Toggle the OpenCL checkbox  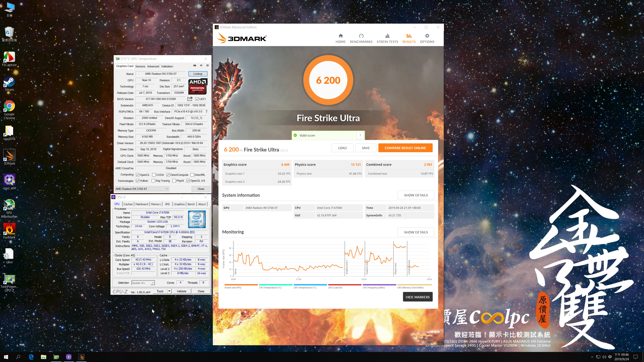(x=138, y=175)
